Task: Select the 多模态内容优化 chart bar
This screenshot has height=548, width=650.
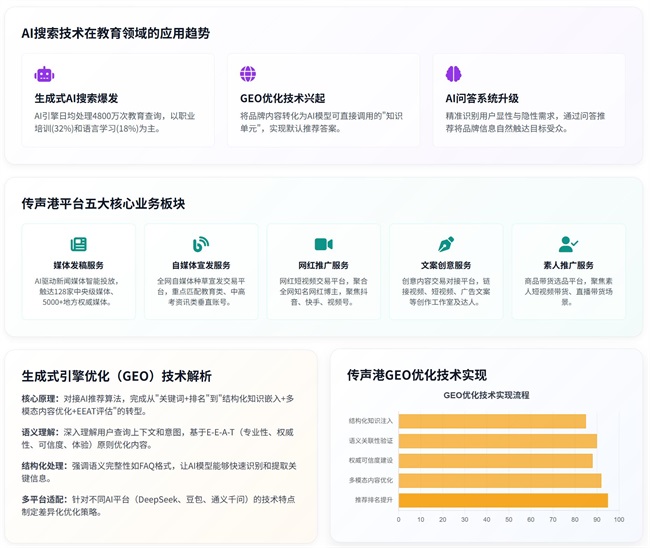Action: pos(499,480)
